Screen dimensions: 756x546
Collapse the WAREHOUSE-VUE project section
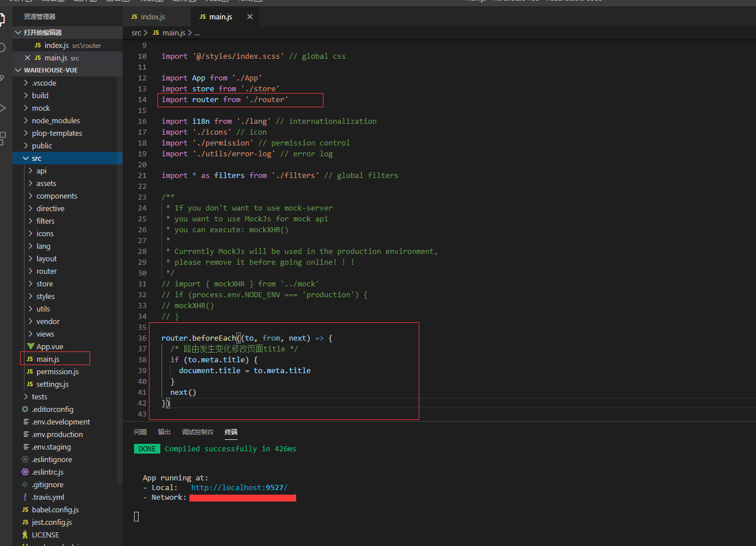pos(18,70)
